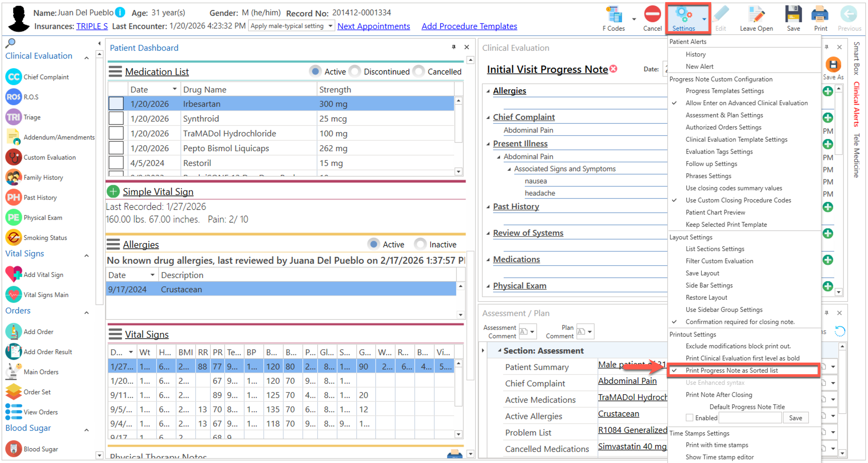
Task: Click the Next Appointments link
Action: pyautogui.click(x=373, y=26)
